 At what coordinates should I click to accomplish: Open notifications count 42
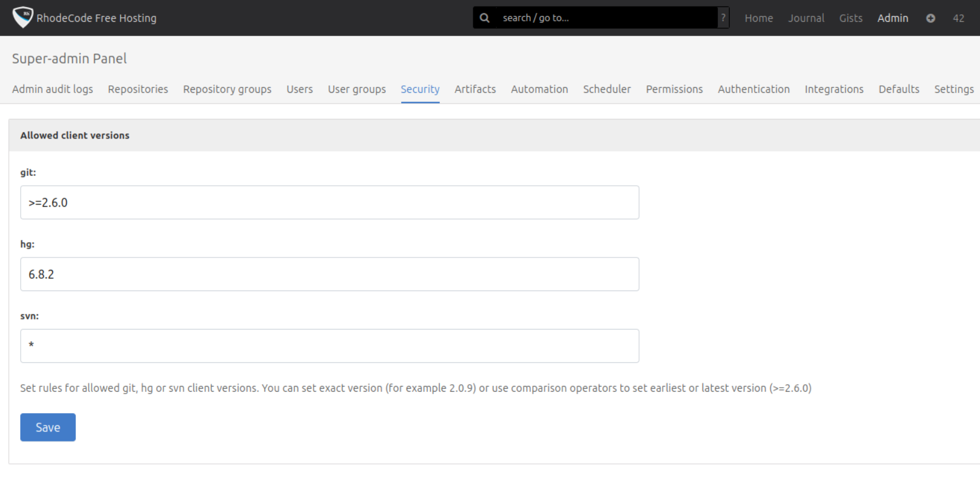tap(959, 18)
